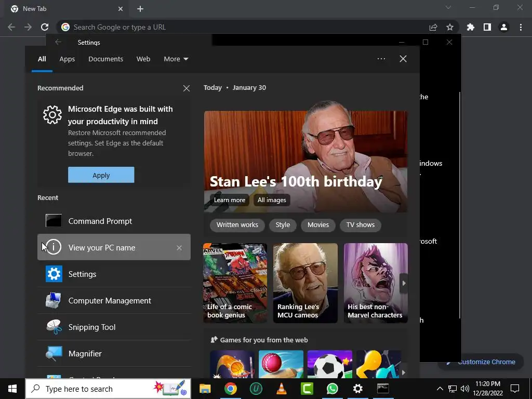Open Life of a comic book genius
The image size is (532, 399).
point(235,283)
